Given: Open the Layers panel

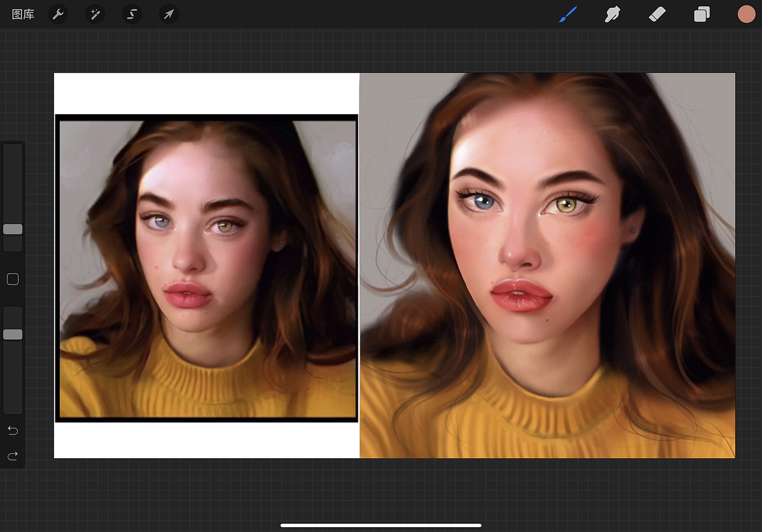Looking at the screenshot, I should [x=702, y=14].
